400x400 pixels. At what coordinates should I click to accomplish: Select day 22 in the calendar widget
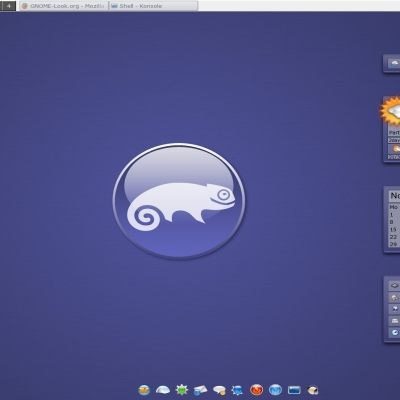[x=393, y=237]
